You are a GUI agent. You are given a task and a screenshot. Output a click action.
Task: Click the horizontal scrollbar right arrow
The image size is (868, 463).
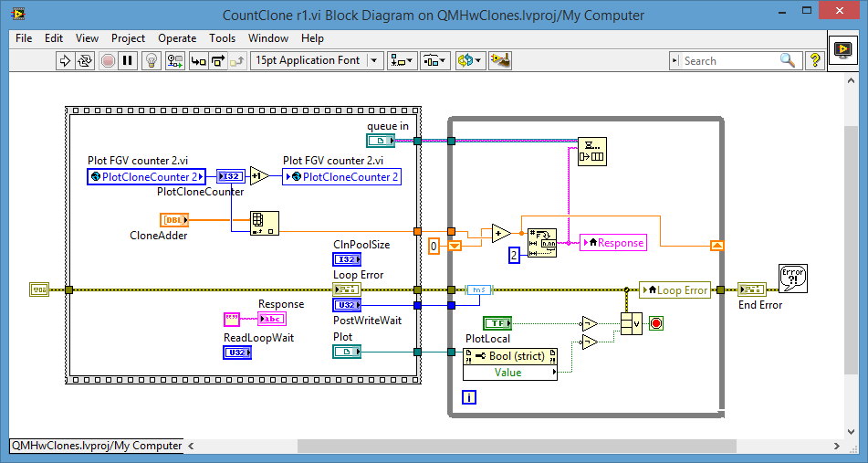(837, 446)
